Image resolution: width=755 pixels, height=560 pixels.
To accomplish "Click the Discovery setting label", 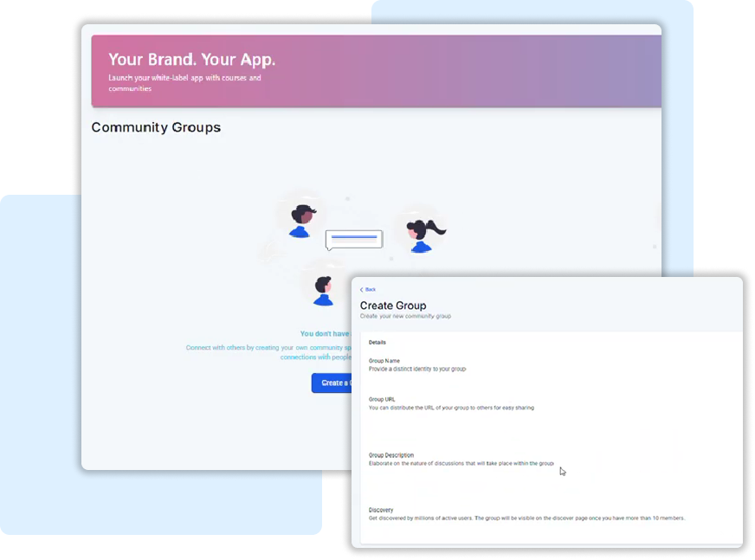I will coord(381,510).
